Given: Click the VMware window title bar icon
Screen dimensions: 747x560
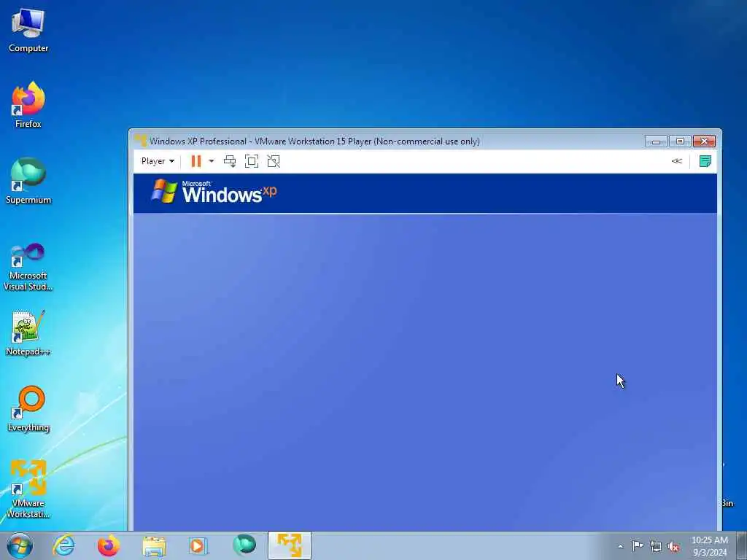Looking at the screenshot, I should click(x=141, y=141).
